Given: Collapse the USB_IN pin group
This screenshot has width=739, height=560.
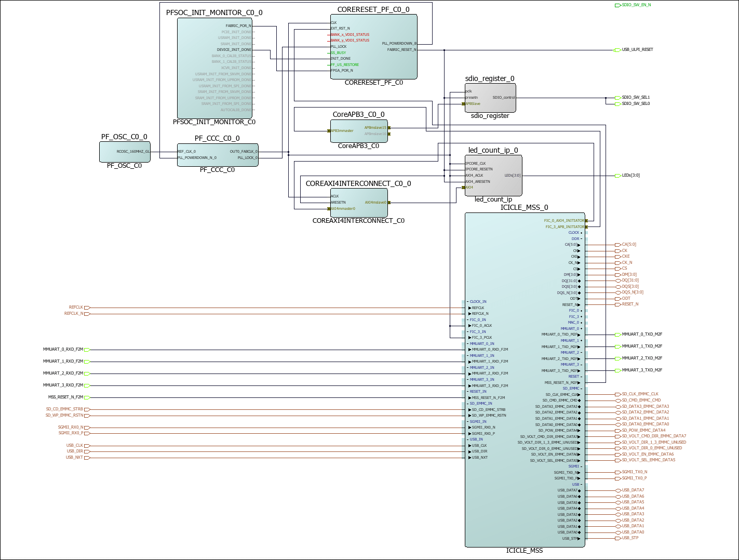Looking at the screenshot, I should pyautogui.click(x=467, y=439).
